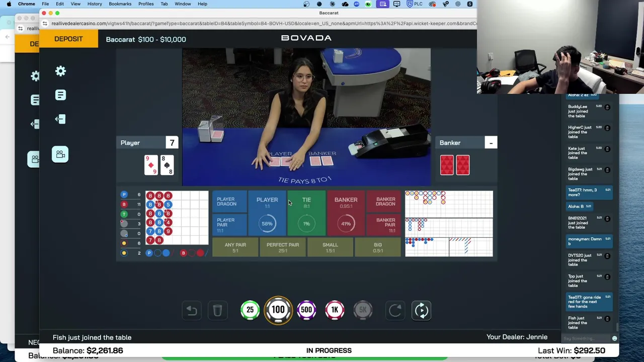
Task: Click icon beside BuddyLee joined message
Action: pos(607,107)
